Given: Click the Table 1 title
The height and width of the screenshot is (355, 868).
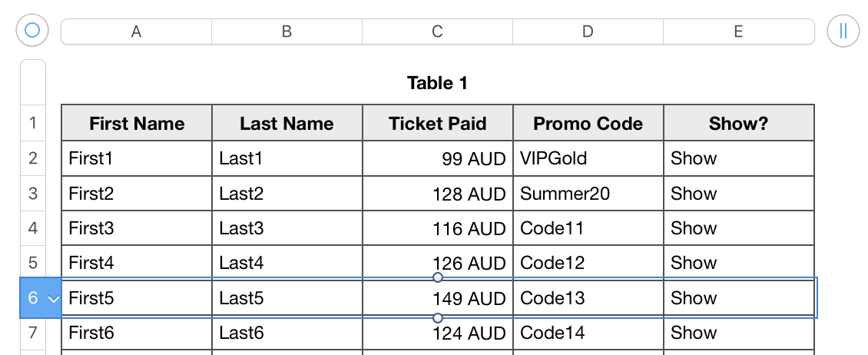Looking at the screenshot, I should click(x=437, y=83).
